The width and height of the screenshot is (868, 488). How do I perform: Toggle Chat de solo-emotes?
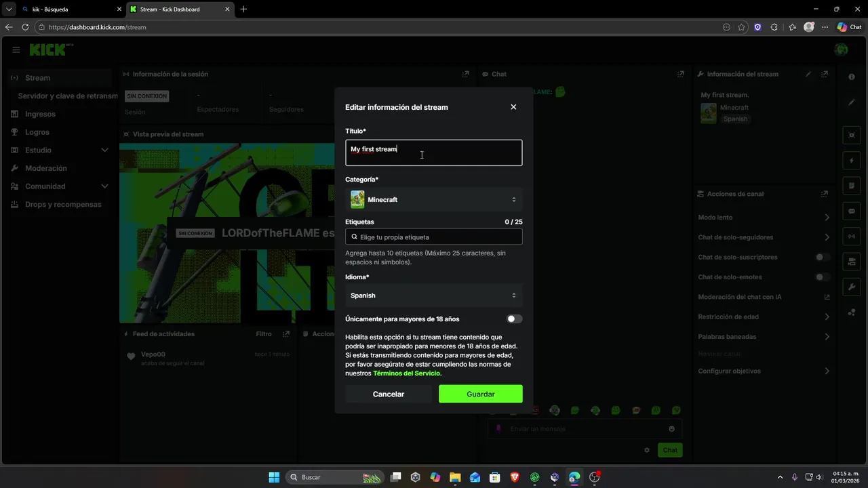coord(823,277)
